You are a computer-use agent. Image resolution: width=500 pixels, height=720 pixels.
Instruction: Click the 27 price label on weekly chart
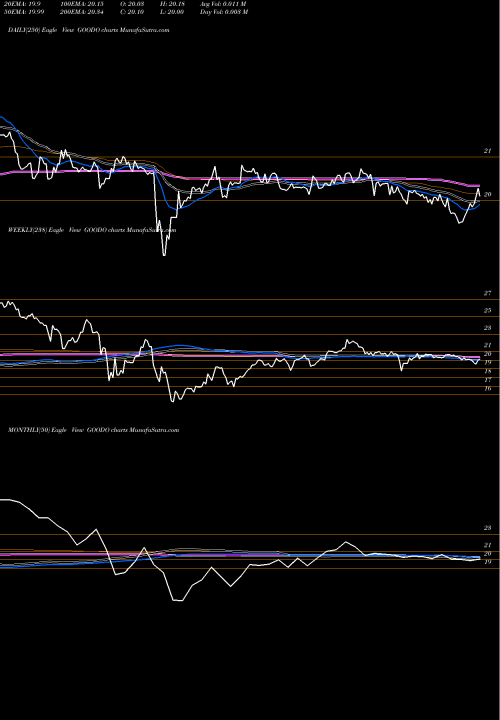488,293
